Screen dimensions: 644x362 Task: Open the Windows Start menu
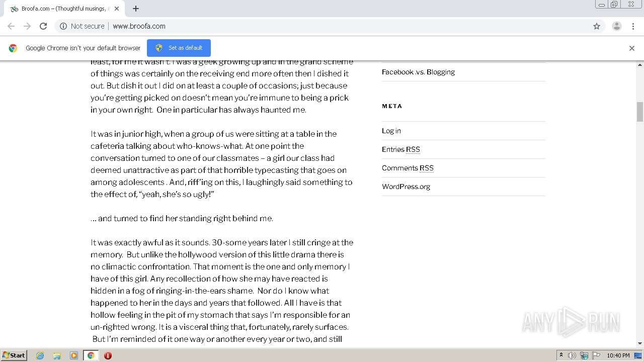click(14, 355)
